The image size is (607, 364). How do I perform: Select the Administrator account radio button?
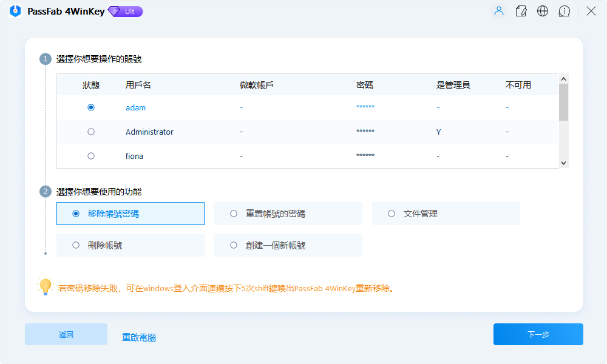[91, 132]
